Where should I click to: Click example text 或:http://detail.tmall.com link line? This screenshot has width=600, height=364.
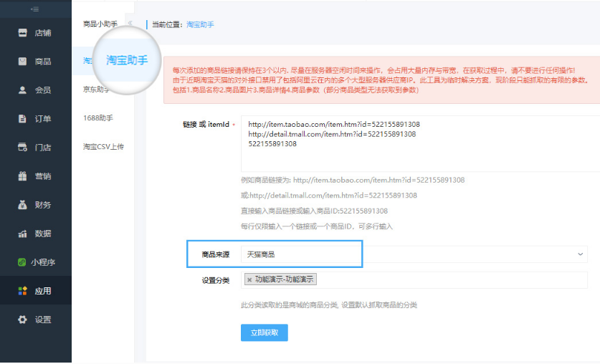[x=329, y=196]
